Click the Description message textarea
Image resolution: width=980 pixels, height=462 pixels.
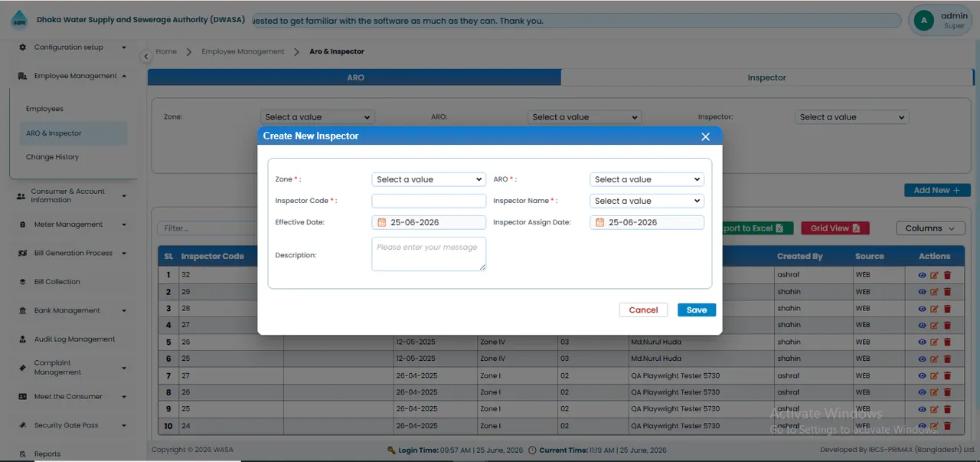coord(429,254)
